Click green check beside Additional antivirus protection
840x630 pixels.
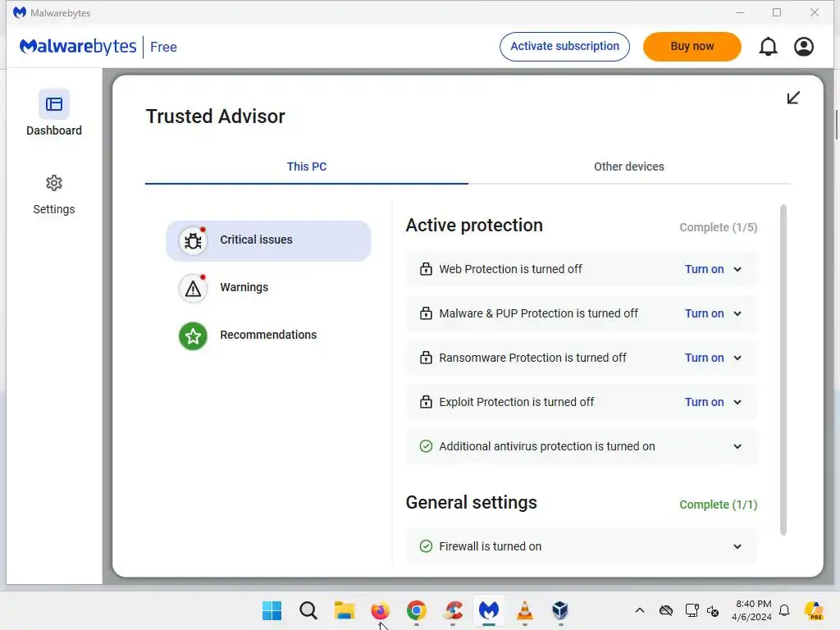[426, 446]
